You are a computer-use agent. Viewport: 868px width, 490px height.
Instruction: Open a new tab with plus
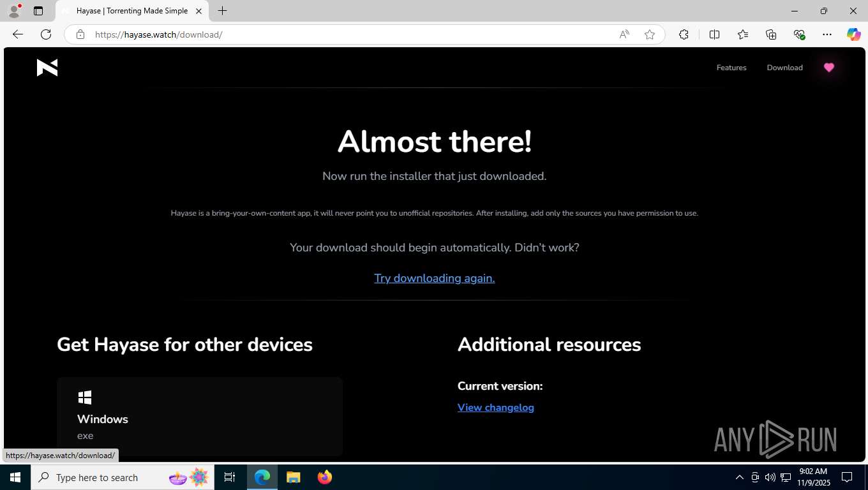pos(222,11)
